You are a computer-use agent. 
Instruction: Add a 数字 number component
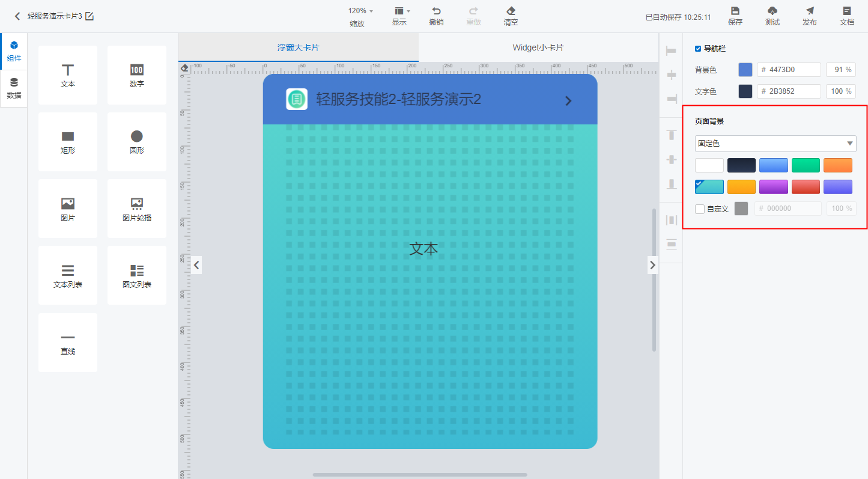pos(137,75)
